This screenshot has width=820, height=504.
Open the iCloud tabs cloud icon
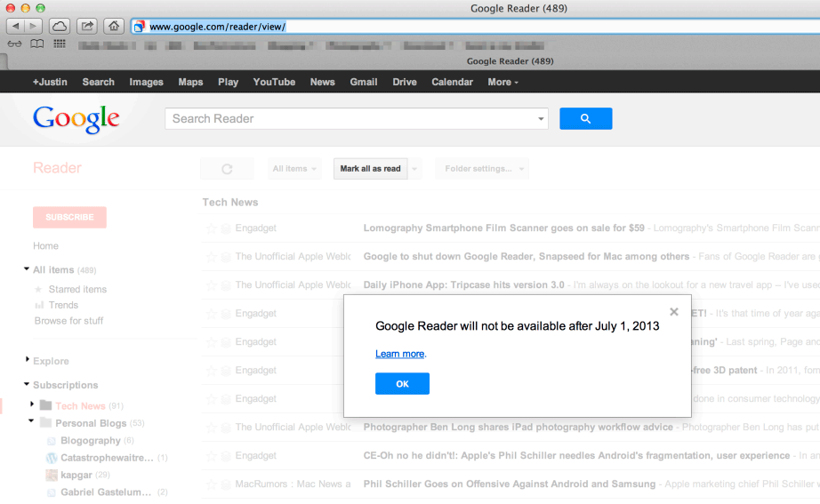(x=60, y=26)
